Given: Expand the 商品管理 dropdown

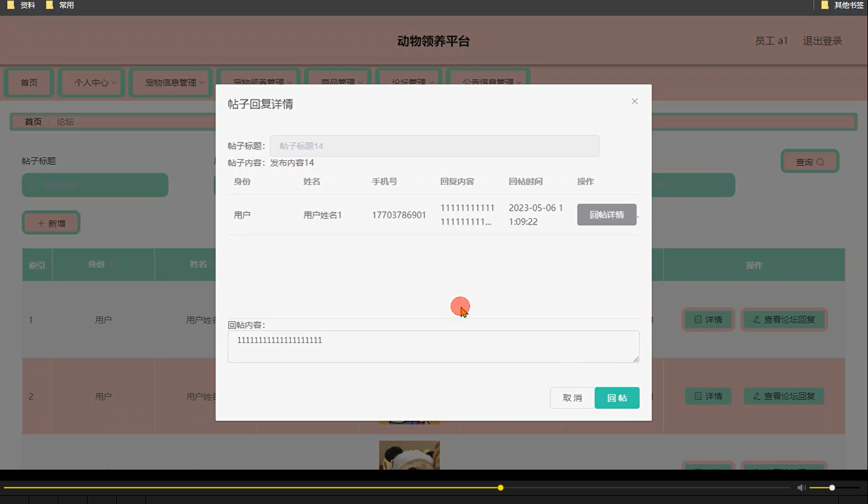Looking at the screenshot, I should coord(338,81).
